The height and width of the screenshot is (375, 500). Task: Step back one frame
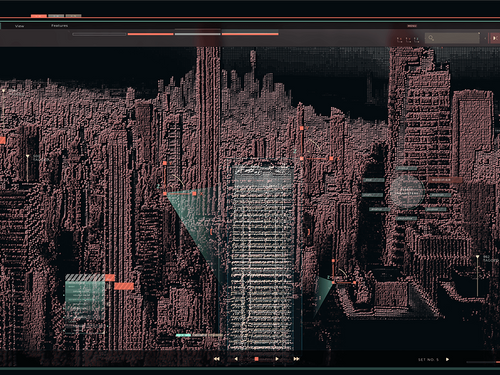pyautogui.click(x=236, y=359)
